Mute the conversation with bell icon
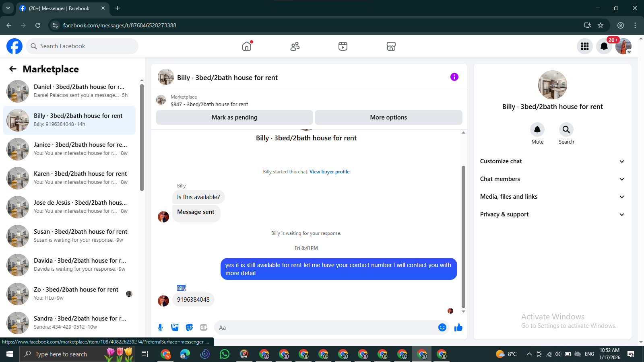644x362 pixels. pyautogui.click(x=537, y=130)
